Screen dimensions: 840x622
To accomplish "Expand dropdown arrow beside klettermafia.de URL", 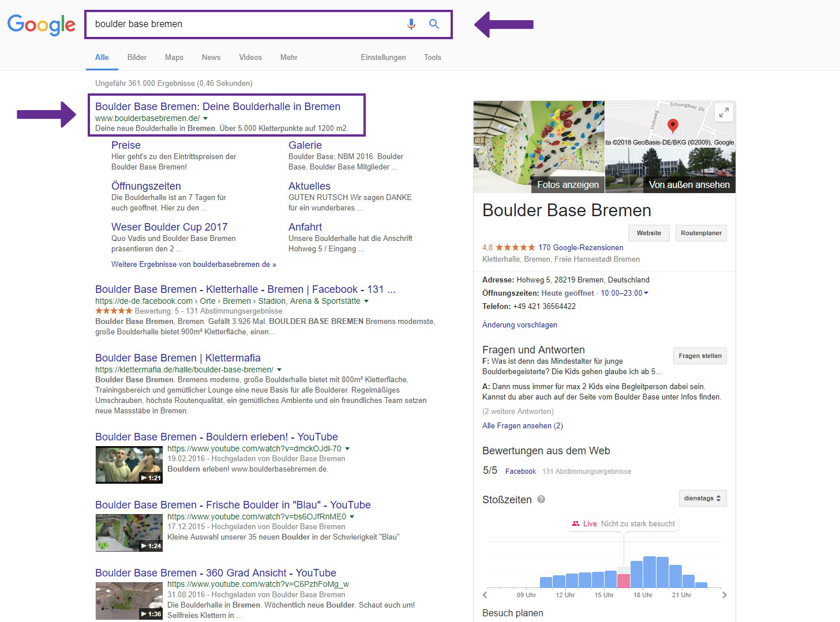I will click(x=279, y=370).
